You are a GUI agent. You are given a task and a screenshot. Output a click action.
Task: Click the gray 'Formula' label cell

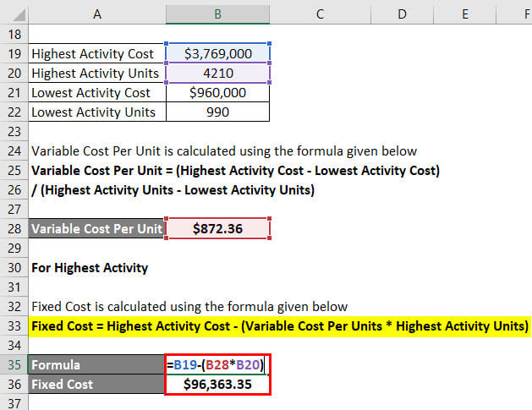(97, 365)
